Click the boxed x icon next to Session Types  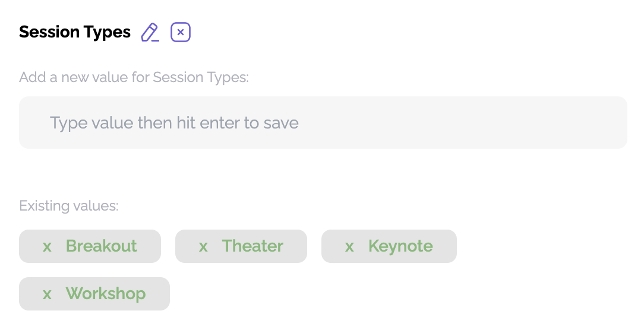[181, 32]
